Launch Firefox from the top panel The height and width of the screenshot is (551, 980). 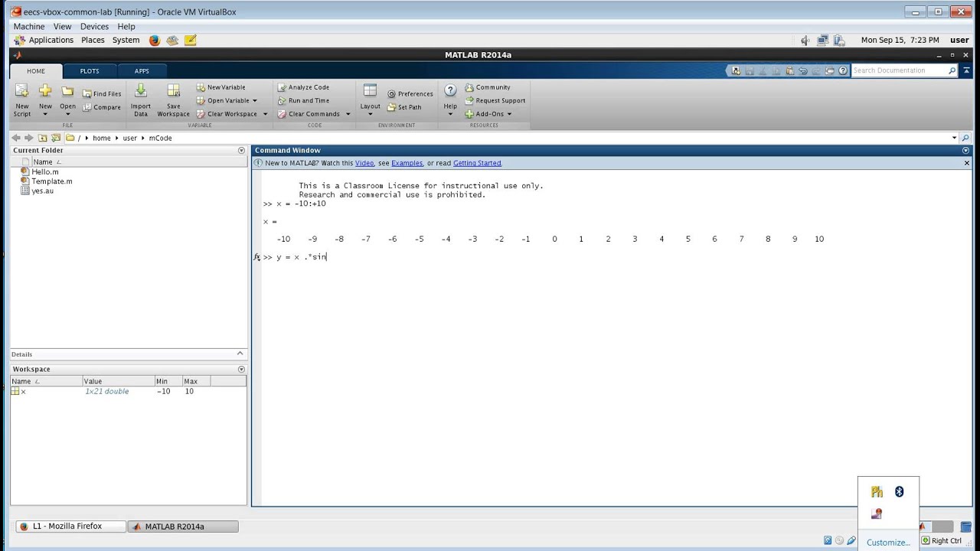pyautogui.click(x=155, y=41)
